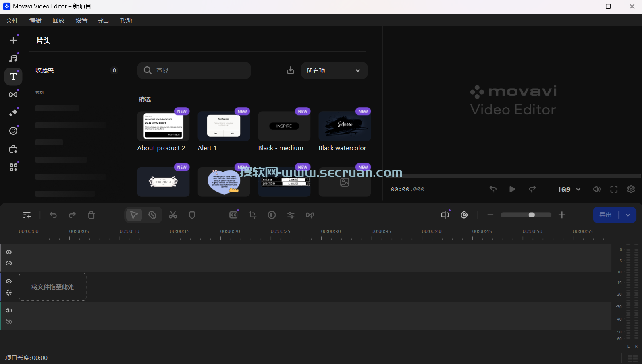Open the 文件 menu
This screenshot has width=642, height=364.
(12, 20)
